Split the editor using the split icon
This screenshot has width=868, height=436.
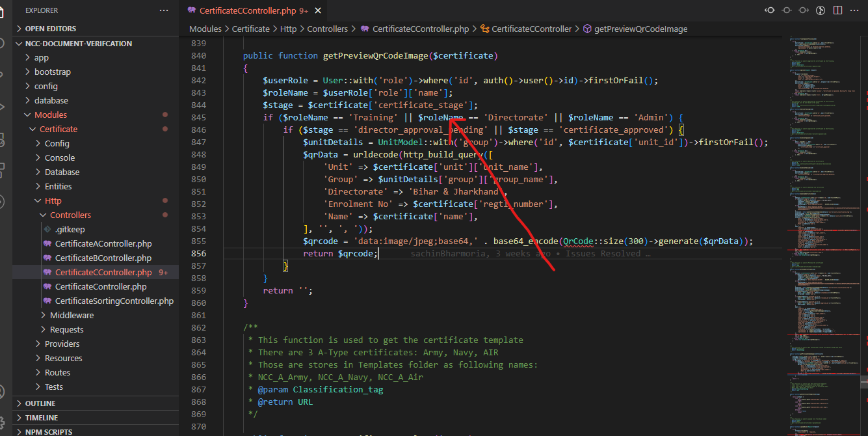click(837, 10)
